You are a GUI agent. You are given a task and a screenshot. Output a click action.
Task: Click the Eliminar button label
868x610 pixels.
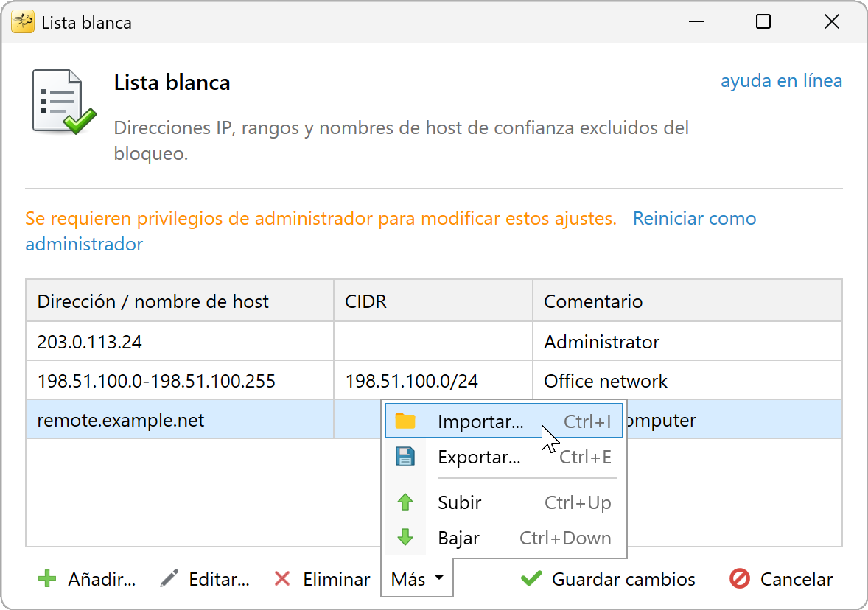(337, 579)
